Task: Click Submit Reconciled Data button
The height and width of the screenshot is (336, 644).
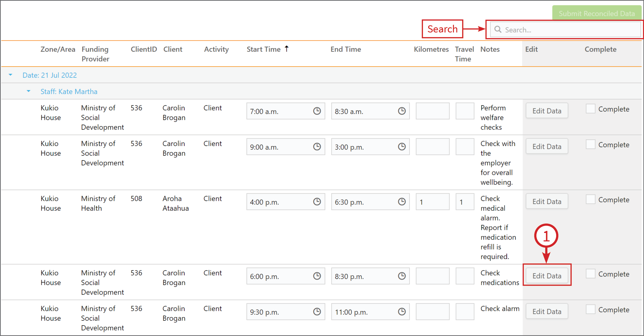Action: [597, 13]
